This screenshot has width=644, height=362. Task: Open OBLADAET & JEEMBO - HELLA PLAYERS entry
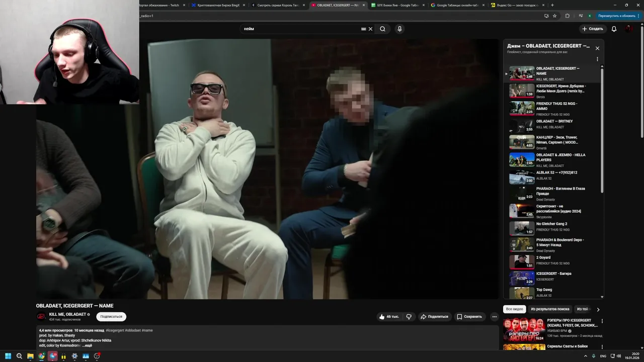click(553, 160)
